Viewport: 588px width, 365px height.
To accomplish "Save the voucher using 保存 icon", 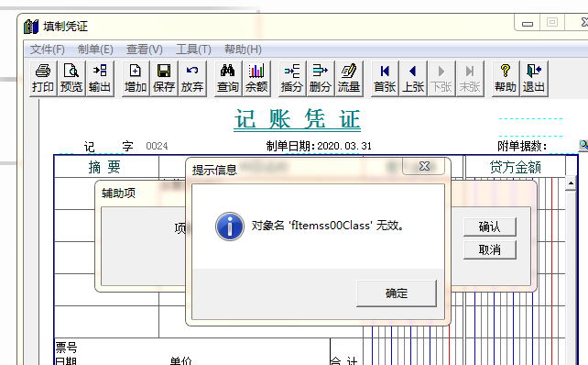I will click(x=164, y=79).
